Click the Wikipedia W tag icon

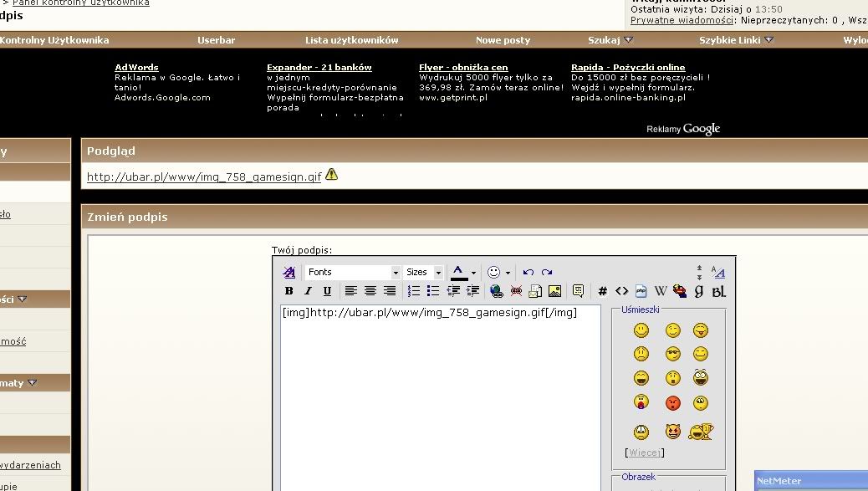coord(661,290)
